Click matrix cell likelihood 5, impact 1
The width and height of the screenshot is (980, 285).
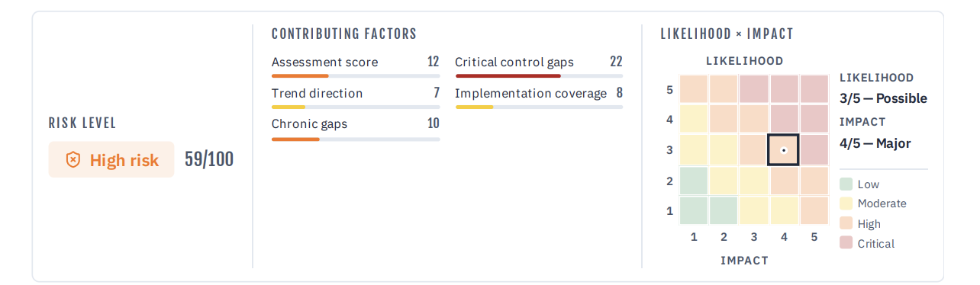[x=694, y=89]
